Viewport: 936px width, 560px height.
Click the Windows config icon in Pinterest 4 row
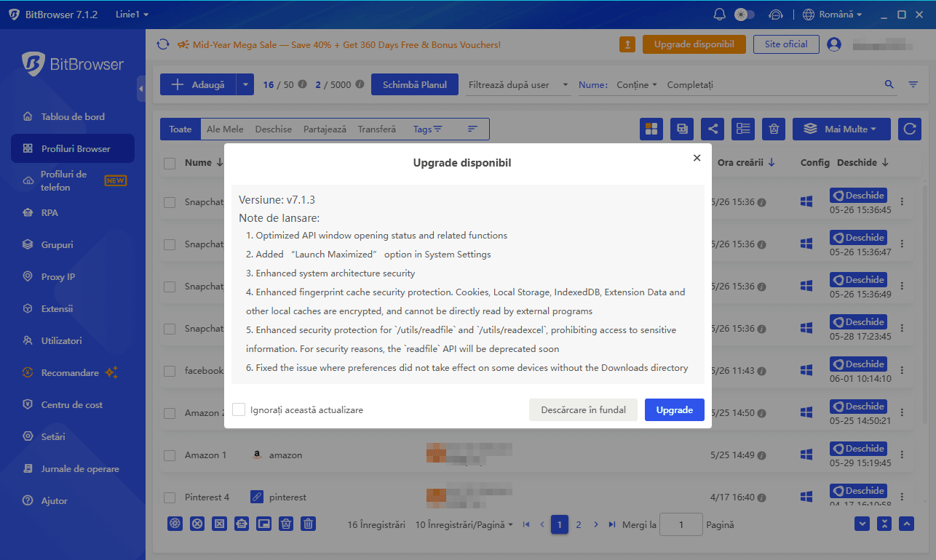[x=806, y=497]
